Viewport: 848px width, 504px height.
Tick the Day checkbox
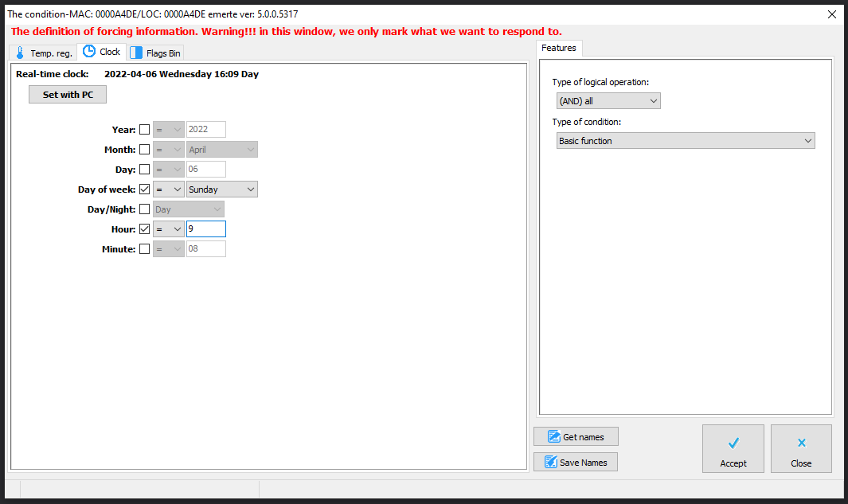144,170
